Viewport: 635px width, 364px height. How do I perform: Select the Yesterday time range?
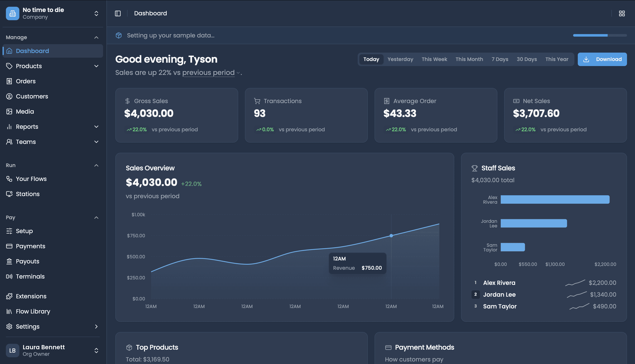pos(400,59)
